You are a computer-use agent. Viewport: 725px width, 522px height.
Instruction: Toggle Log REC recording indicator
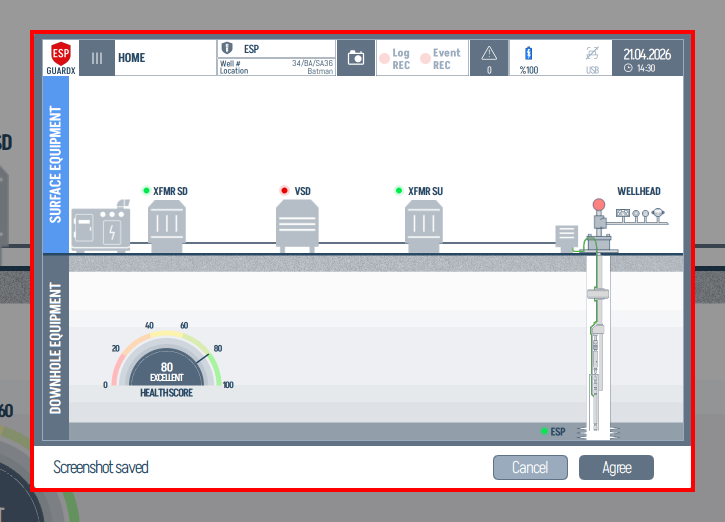tap(394, 59)
